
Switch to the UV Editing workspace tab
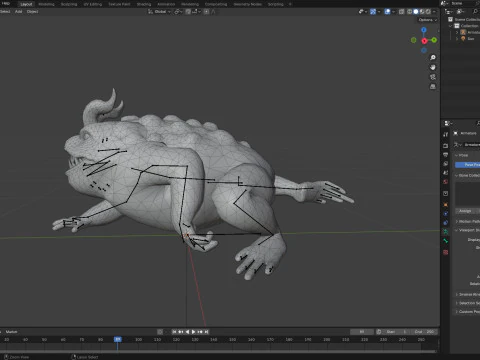point(93,4)
